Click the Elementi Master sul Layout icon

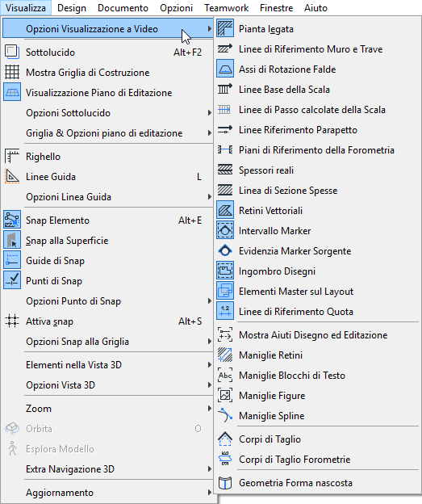coord(225,292)
